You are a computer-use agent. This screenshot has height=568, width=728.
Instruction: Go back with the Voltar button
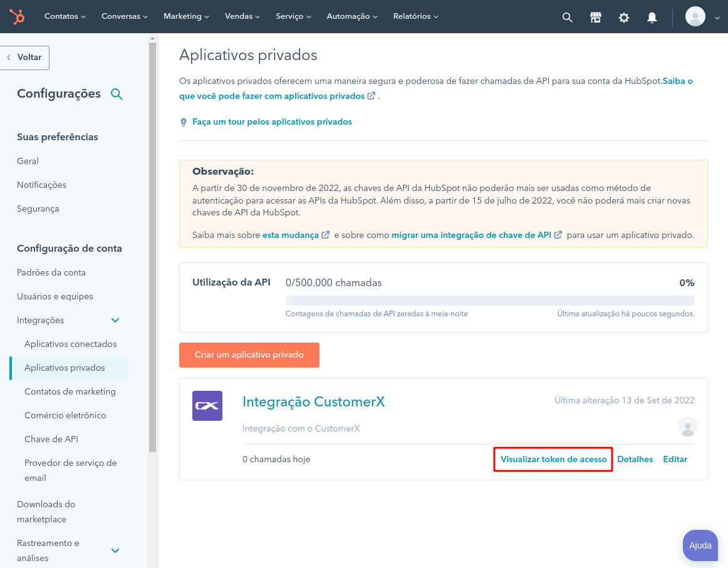point(24,58)
